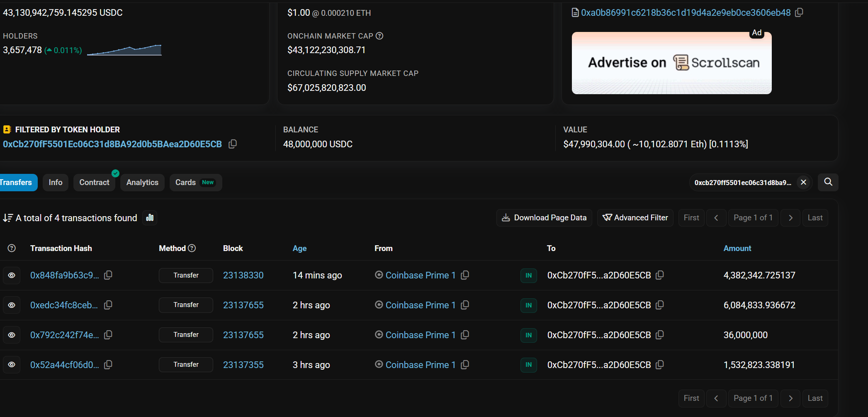This screenshot has height=417, width=868.
Task: Open the Advanced Filter options
Action: pyautogui.click(x=635, y=218)
